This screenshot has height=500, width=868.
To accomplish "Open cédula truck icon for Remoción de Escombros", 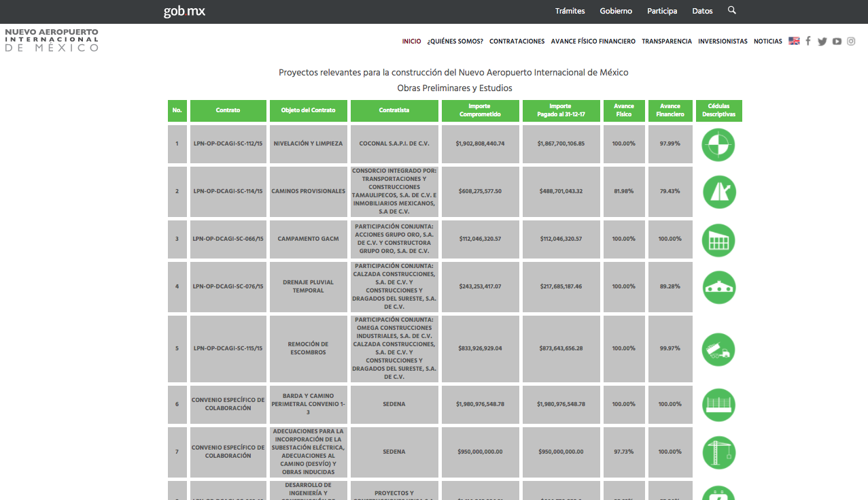I will [x=718, y=349].
